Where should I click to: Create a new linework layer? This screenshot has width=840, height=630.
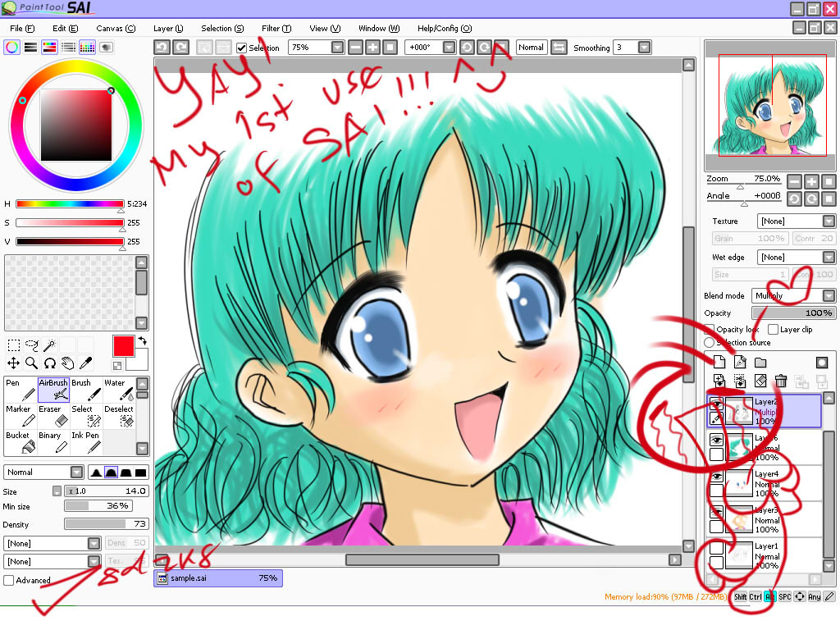pos(740,362)
